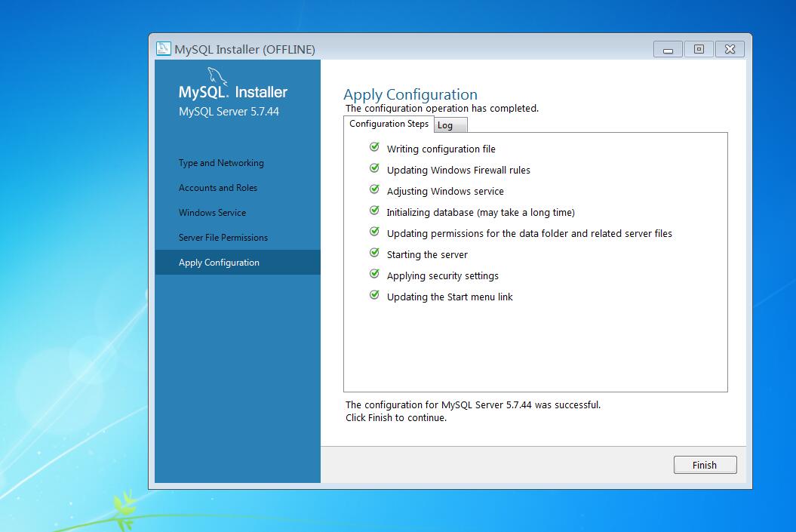The width and height of the screenshot is (796, 532).
Task: Click the checkmark beside Updating the Start menu link
Action: pyautogui.click(x=374, y=295)
